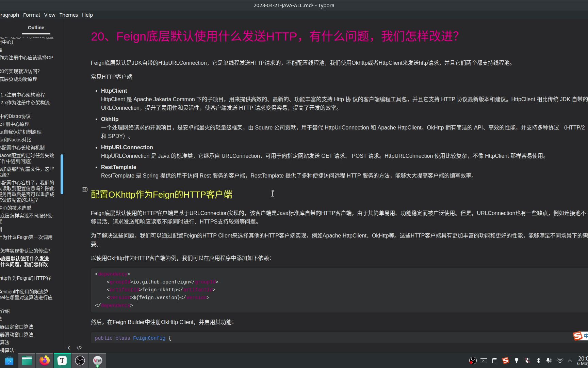
Task: Open the file manager from taskbar
Action: click(27, 361)
